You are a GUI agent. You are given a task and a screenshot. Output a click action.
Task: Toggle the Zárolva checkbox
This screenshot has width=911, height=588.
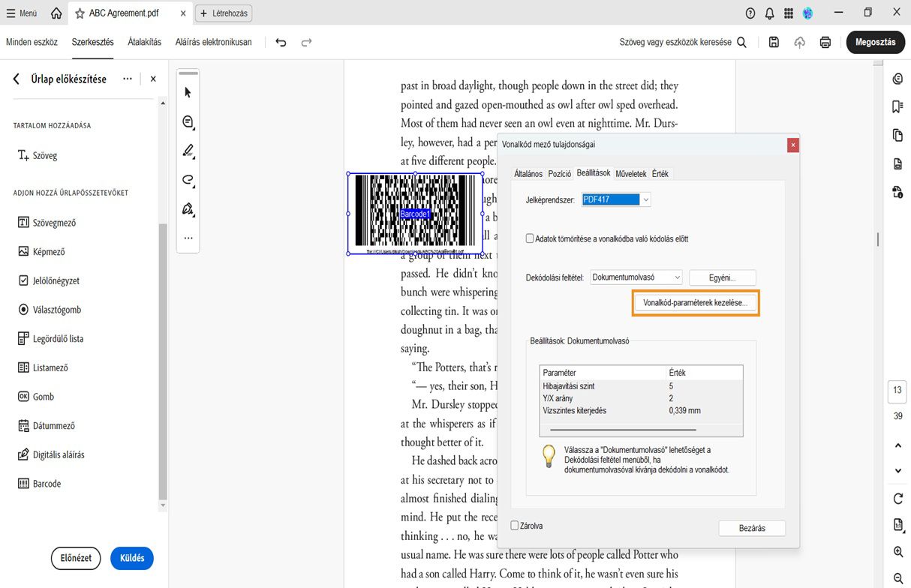(515, 526)
